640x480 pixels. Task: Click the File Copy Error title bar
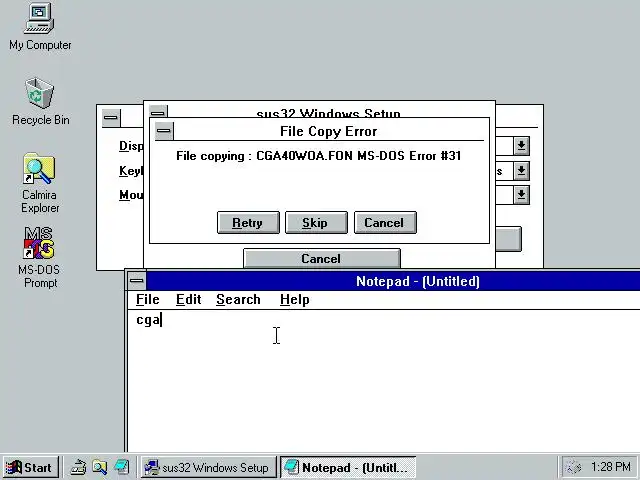click(x=329, y=131)
